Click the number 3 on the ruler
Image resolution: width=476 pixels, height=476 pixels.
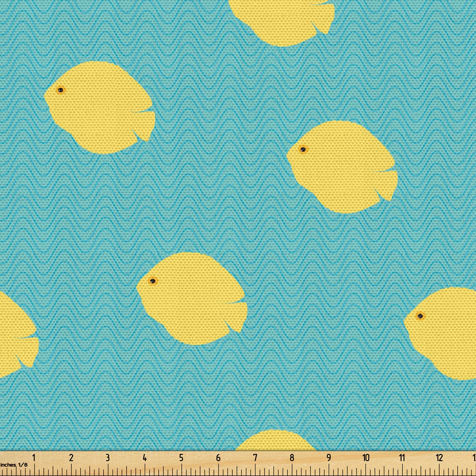click(108, 458)
